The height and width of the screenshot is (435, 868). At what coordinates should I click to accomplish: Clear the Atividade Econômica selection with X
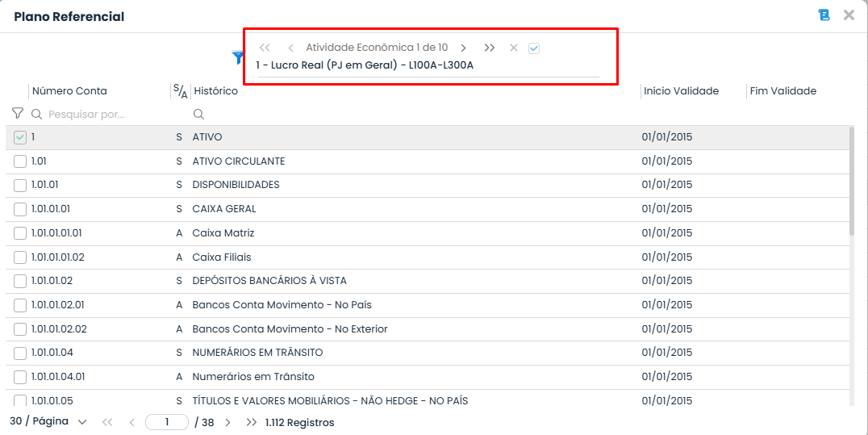tap(514, 48)
